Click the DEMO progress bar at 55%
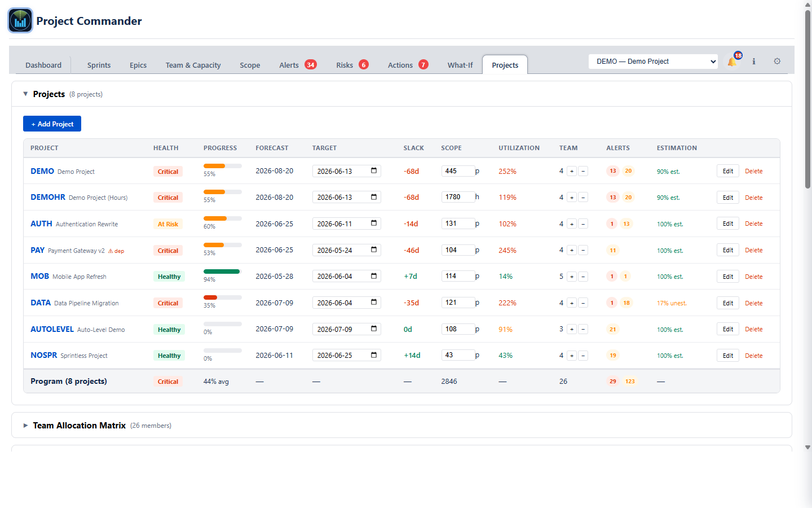The width and height of the screenshot is (812, 508). pyautogui.click(x=223, y=166)
